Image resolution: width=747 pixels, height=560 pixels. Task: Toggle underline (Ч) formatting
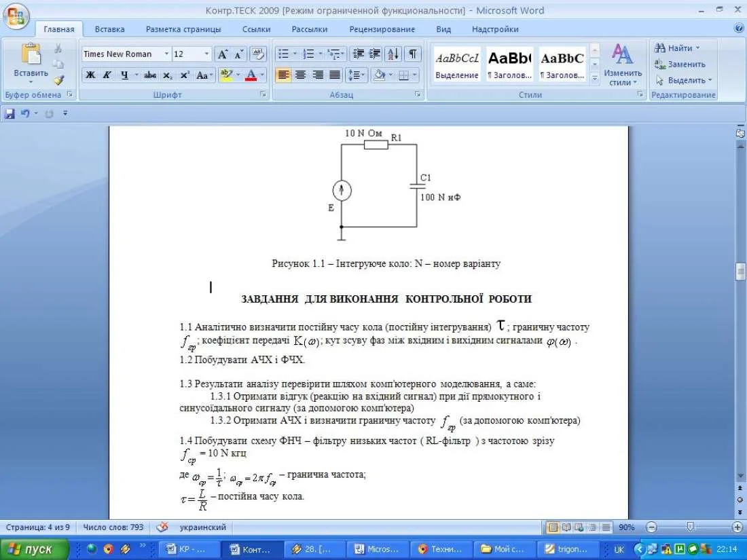click(x=124, y=75)
